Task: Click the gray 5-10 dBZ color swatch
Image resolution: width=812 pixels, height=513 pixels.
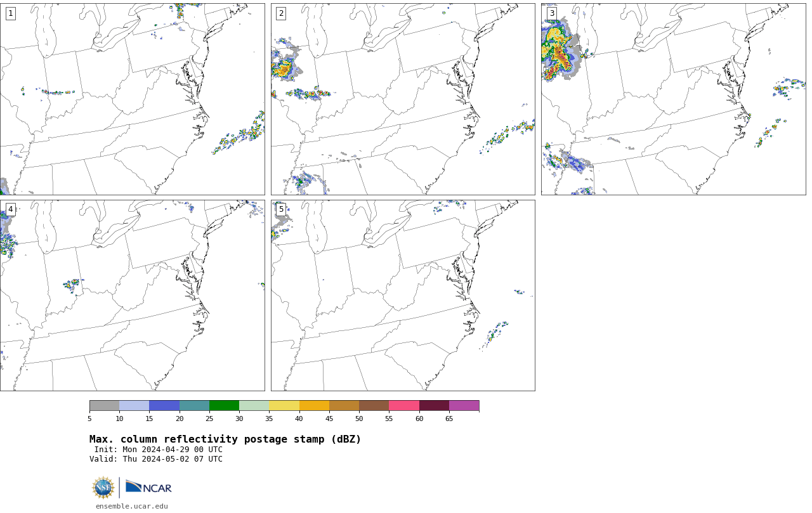Action: [104, 406]
